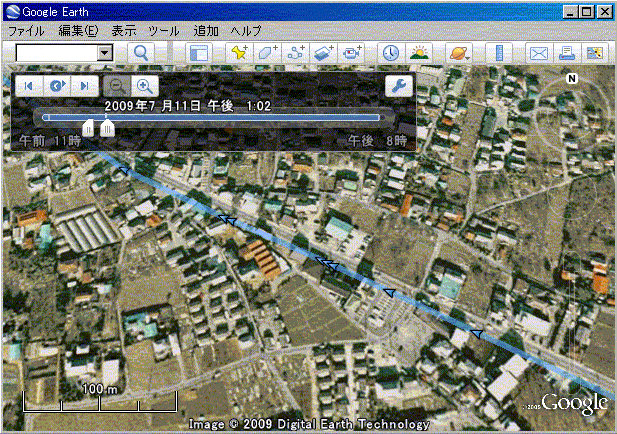Add a path from toolbar
Image resolution: width=617 pixels, height=434 pixels.
pyautogui.click(x=296, y=53)
